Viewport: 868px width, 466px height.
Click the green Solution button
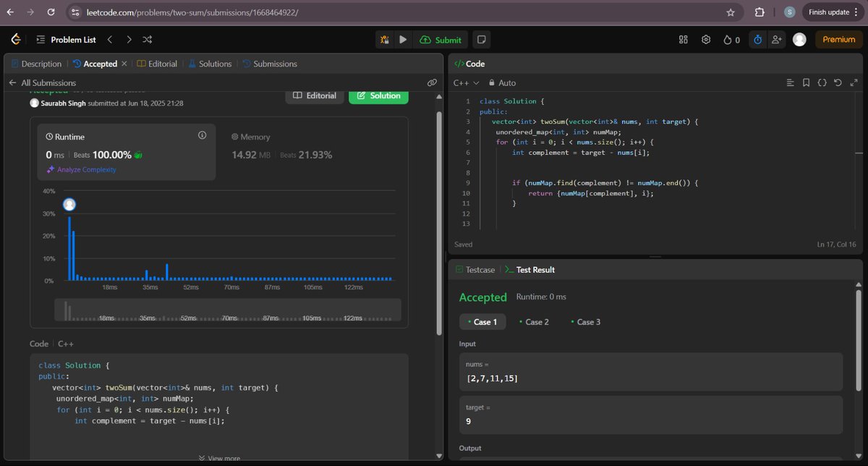click(378, 96)
